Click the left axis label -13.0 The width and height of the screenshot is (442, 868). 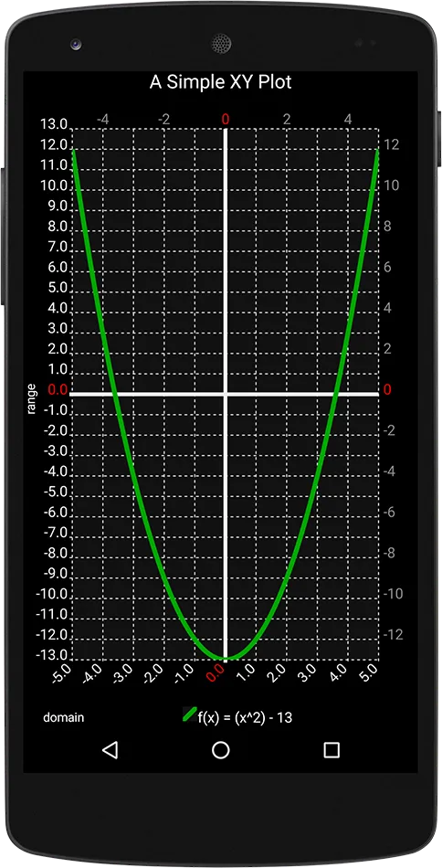tap(53, 655)
